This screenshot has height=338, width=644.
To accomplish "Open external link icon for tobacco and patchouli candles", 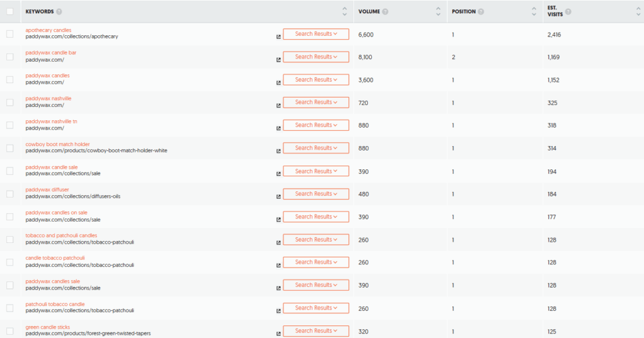I will pyautogui.click(x=279, y=242).
